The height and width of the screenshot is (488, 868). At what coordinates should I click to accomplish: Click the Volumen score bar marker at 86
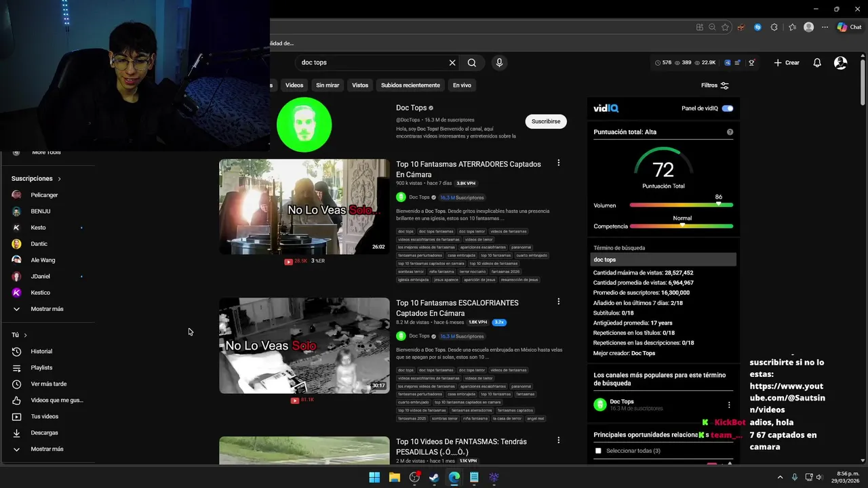[718, 204]
